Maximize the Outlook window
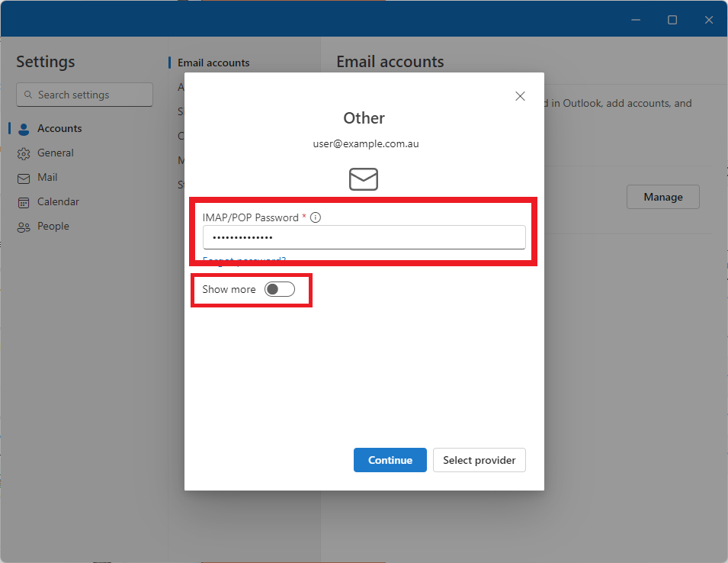The image size is (728, 563). [672, 19]
